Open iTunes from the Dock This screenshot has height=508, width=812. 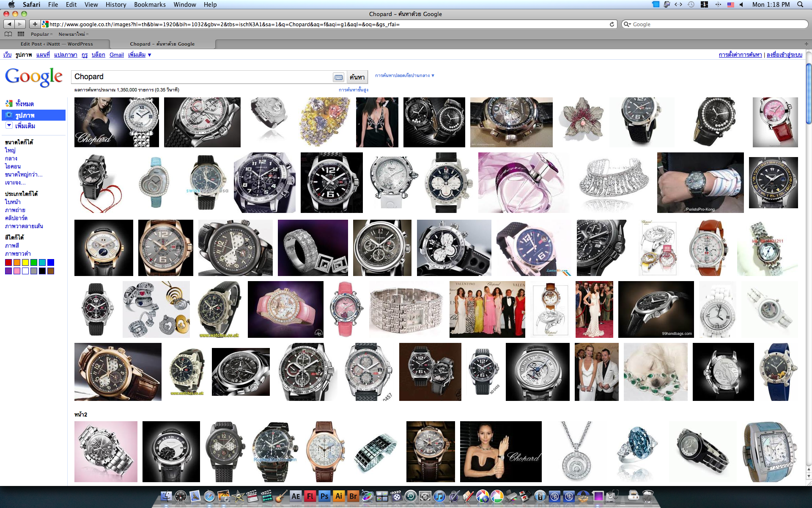click(x=439, y=496)
